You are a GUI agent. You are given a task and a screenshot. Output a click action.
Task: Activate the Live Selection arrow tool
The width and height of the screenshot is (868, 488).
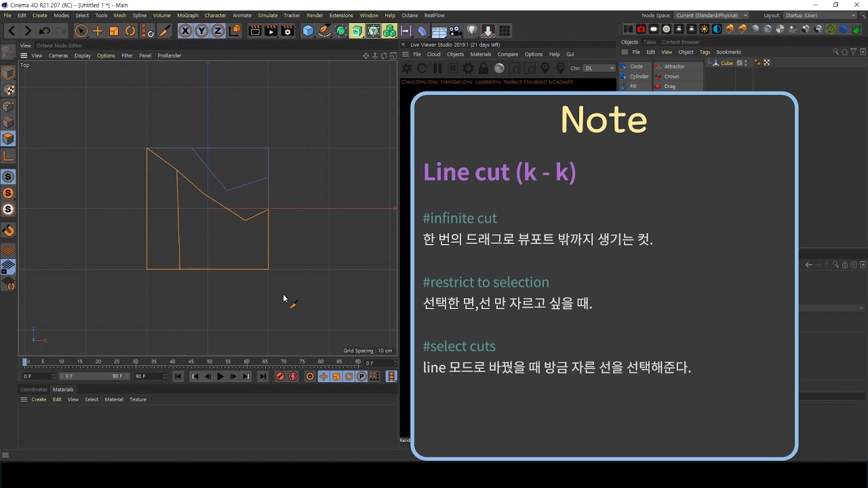(81, 30)
